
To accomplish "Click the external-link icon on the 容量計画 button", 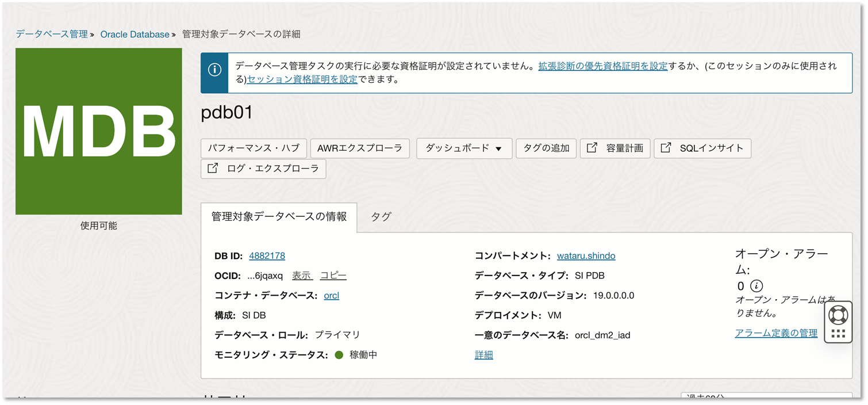I will pyautogui.click(x=592, y=148).
